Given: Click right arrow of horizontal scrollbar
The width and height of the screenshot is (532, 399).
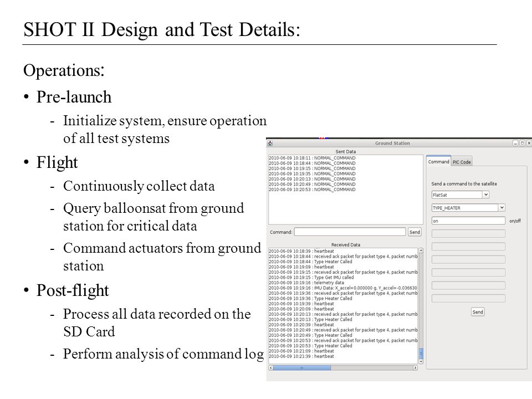Looking at the screenshot, I should point(415,368).
